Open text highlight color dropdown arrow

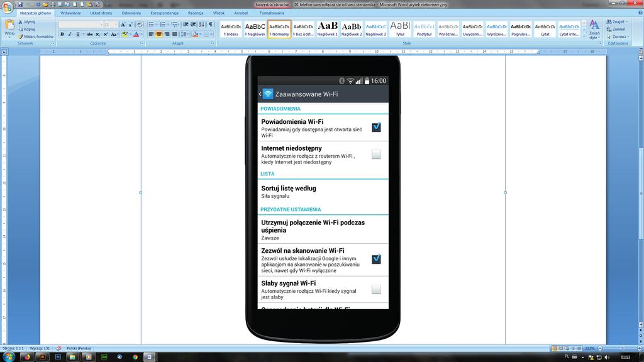click(130, 34)
